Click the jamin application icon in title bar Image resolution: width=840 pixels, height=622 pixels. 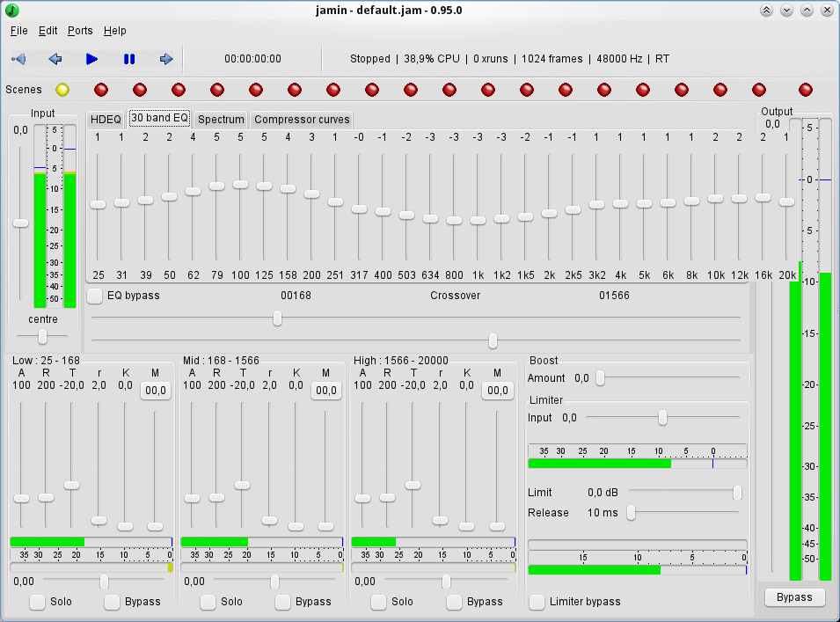[x=11, y=11]
